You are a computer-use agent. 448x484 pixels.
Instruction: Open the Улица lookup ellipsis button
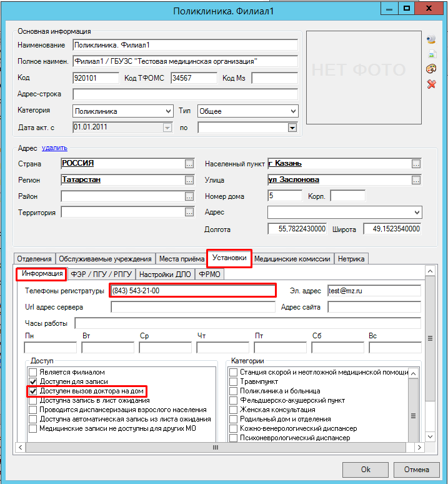(416, 180)
